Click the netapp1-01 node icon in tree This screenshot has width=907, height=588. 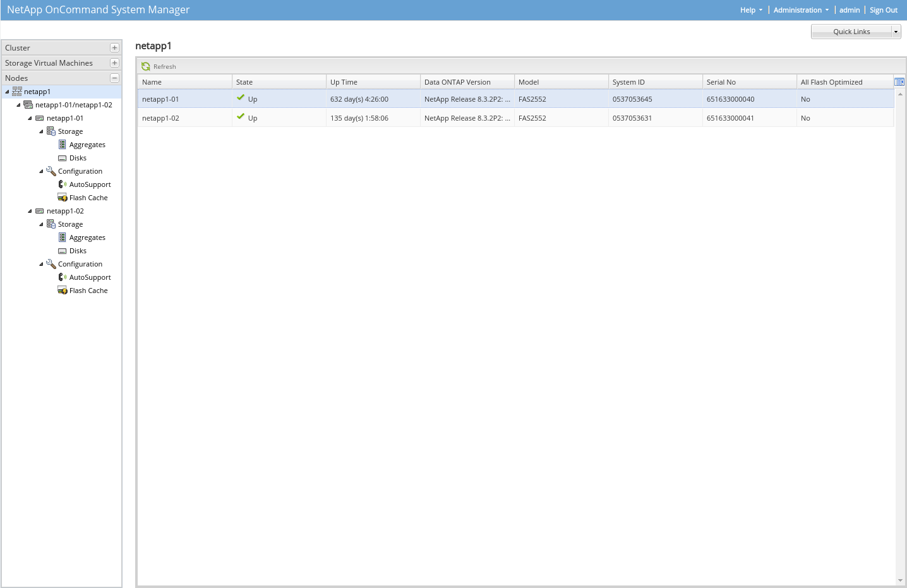point(40,118)
